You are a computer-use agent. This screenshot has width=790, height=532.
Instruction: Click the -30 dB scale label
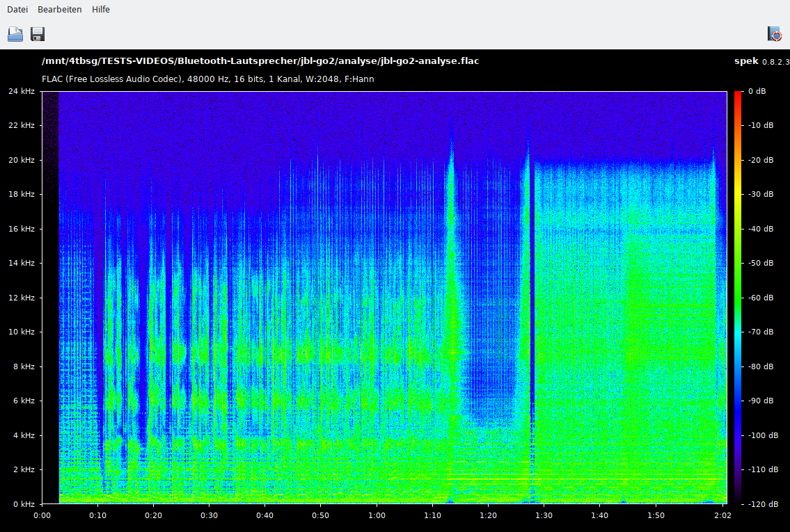click(759, 194)
